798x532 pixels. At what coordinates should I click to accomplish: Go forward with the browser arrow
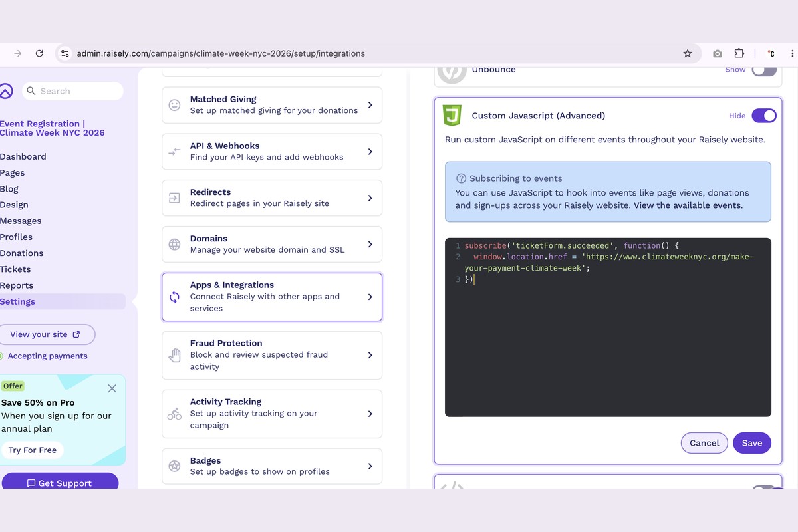click(x=18, y=53)
